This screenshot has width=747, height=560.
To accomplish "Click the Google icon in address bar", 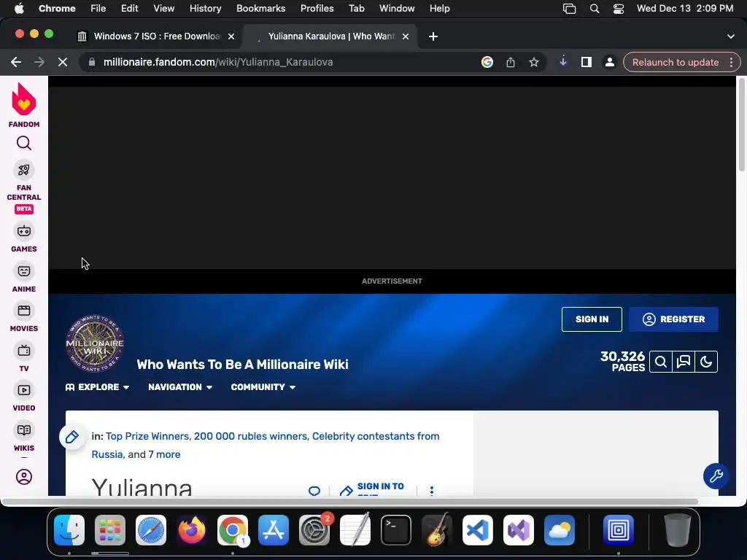I will [x=487, y=63].
